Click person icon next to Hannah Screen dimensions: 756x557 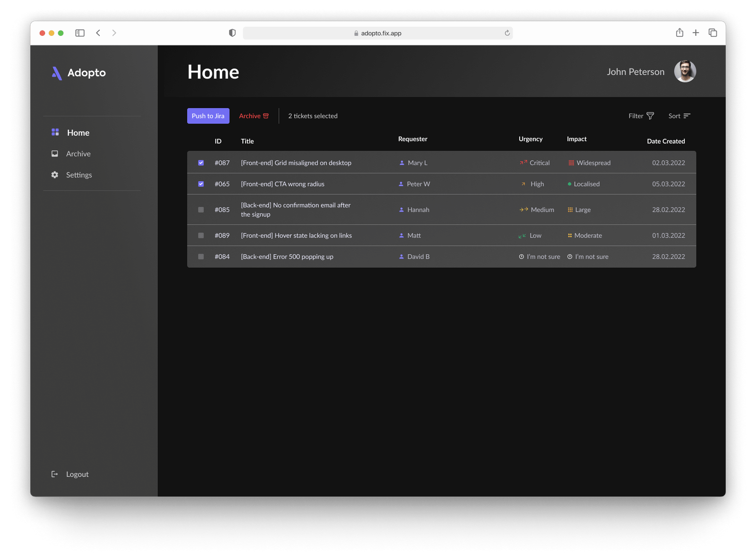(402, 209)
